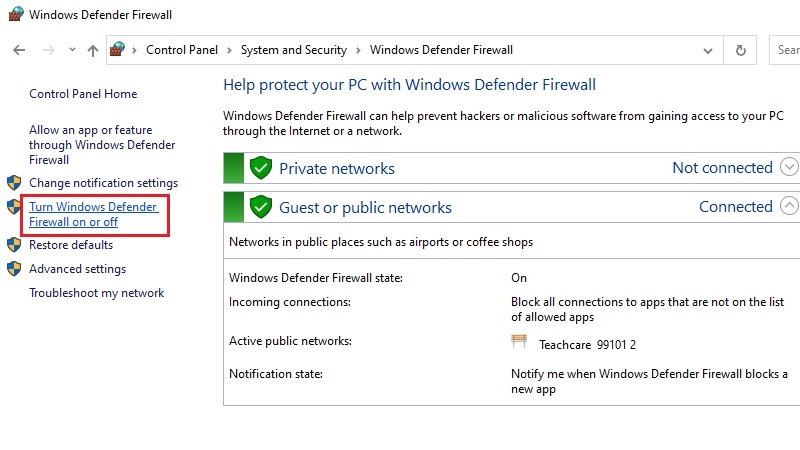The width and height of the screenshot is (800, 450).
Task: Click the Teachcare network bench icon
Action: [519, 343]
